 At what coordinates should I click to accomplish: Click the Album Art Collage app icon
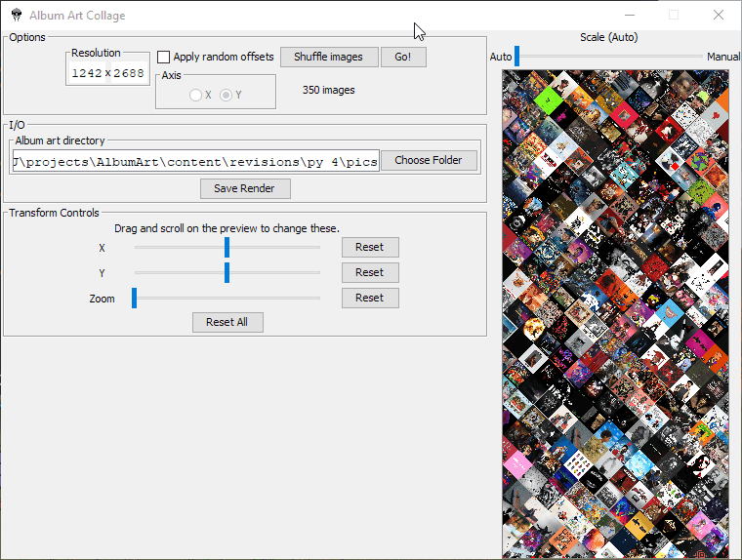pyautogui.click(x=17, y=16)
